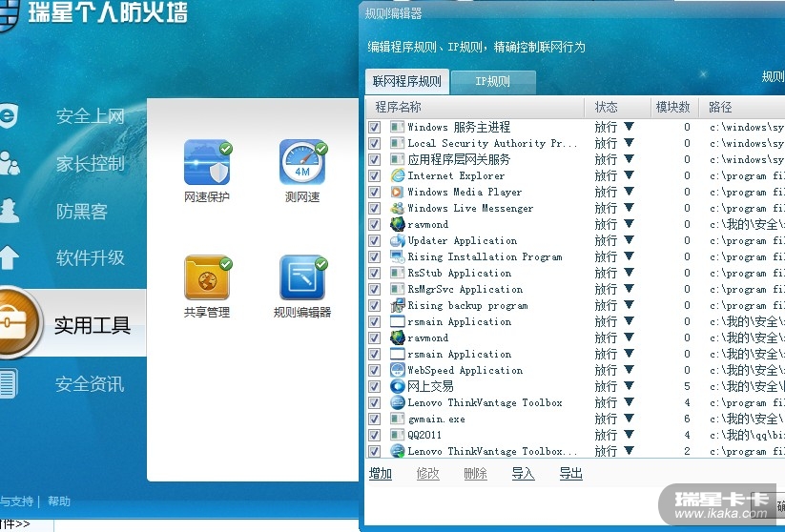Open status dropdown for gwmain.exe
Image resolution: width=785 pixels, height=532 pixels.
(x=630, y=419)
